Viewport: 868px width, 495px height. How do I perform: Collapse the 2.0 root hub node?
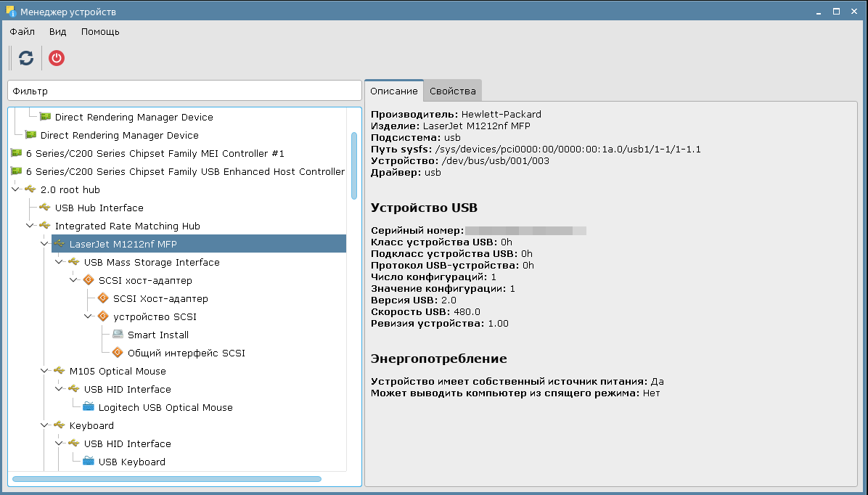tap(16, 189)
